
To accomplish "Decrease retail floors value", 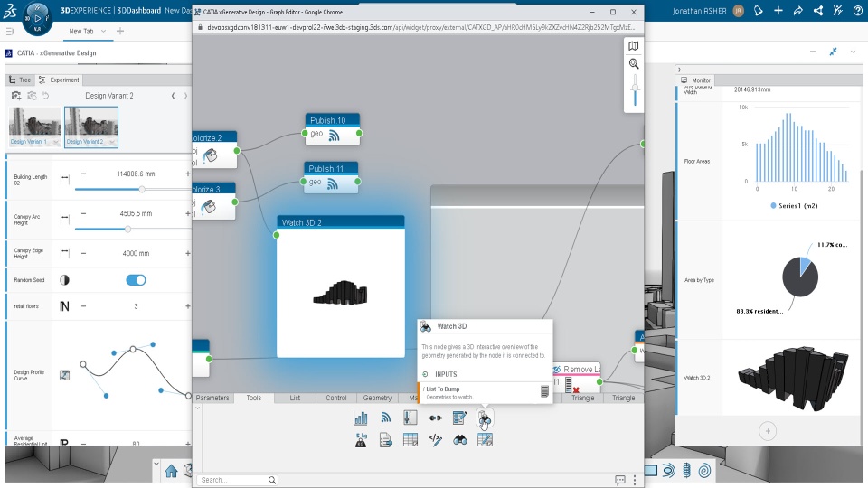I will (83, 306).
